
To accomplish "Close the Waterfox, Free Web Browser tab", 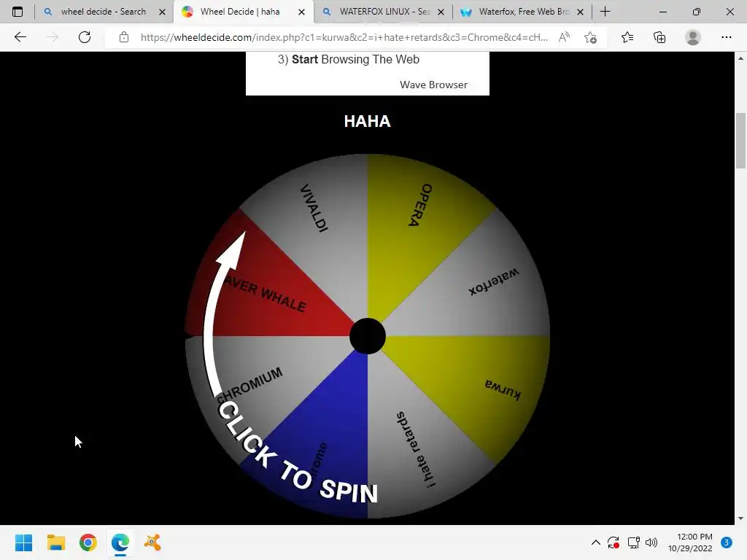I will tap(580, 12).
